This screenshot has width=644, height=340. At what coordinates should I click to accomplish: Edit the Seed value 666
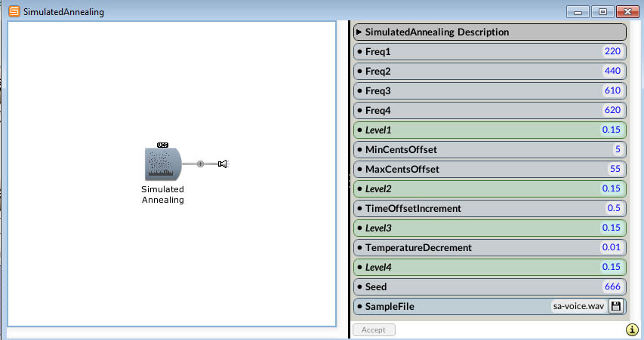(612, 286)
